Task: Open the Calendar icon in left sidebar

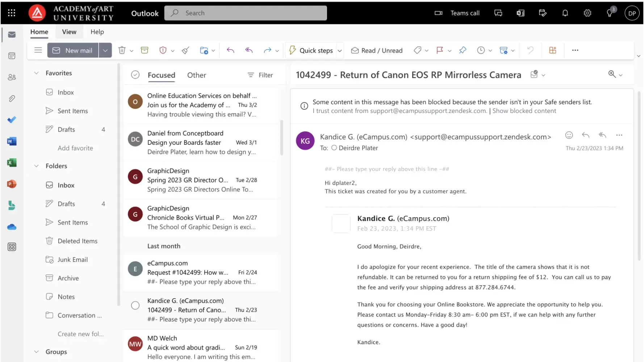Action: [12, 56]
